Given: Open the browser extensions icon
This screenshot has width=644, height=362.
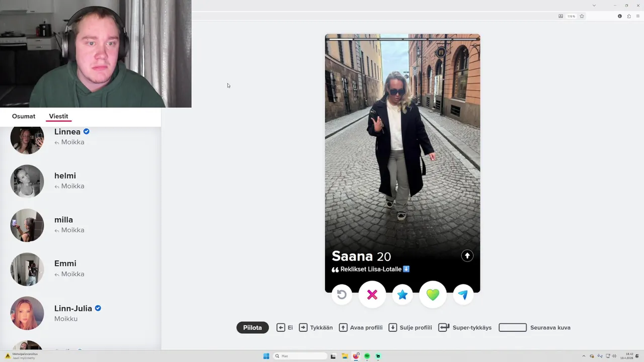Looking at the screenshot, I should click(629, 16).
